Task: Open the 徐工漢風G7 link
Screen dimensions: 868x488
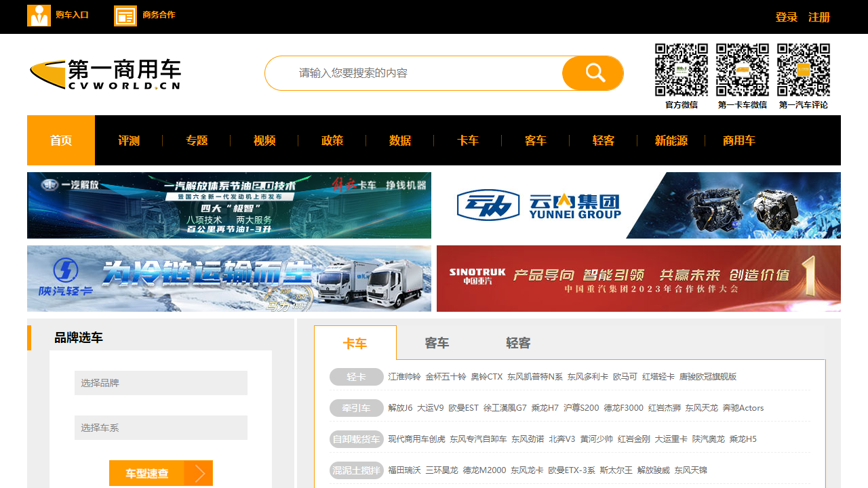Action: (505, 408)
